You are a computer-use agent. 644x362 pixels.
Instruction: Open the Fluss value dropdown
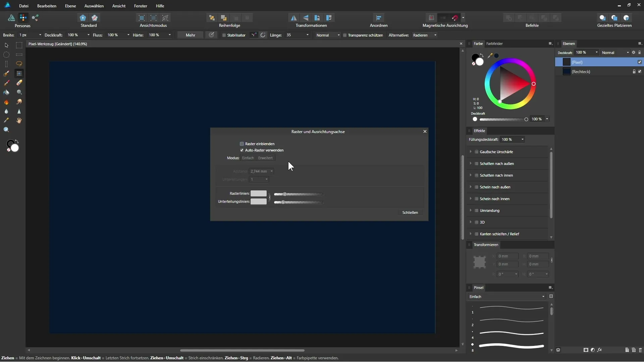click(128, 35)
